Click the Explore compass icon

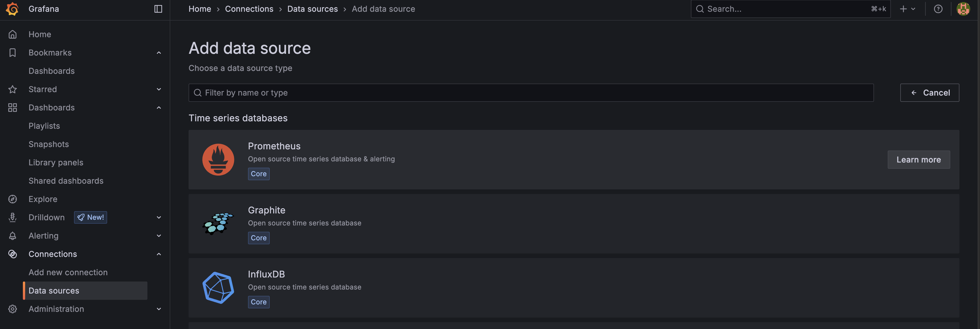[x=13, y=199]
